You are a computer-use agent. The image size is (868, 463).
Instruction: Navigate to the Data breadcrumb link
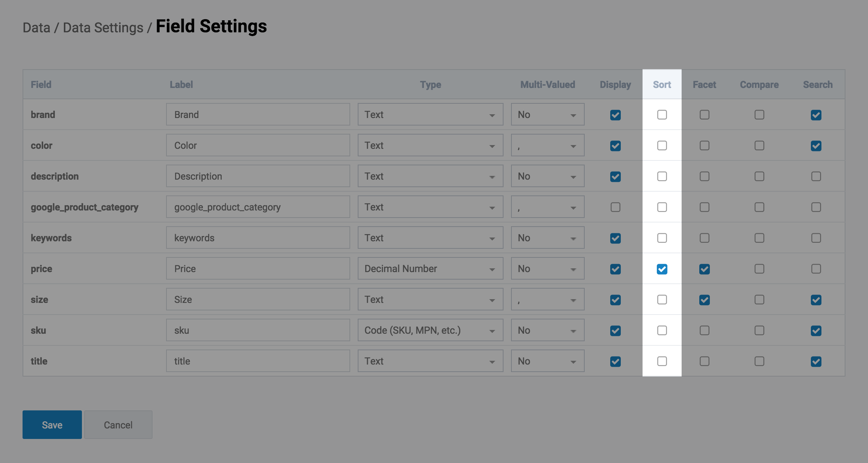tap(36, 28)
